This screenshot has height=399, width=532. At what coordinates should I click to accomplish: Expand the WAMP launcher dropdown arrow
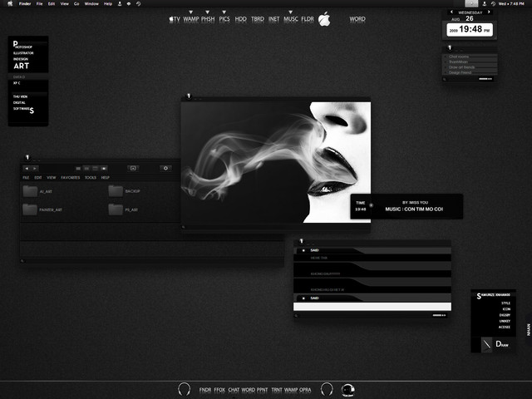190,12
